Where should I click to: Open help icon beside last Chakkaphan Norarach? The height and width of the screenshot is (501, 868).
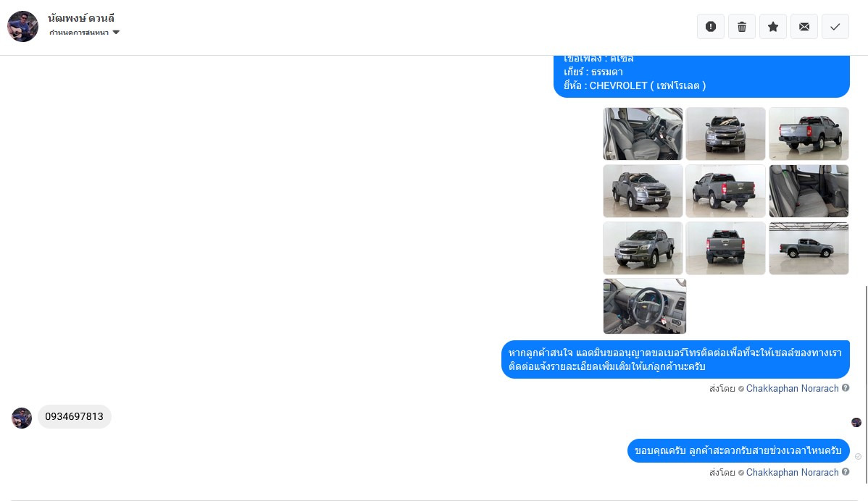846,472
